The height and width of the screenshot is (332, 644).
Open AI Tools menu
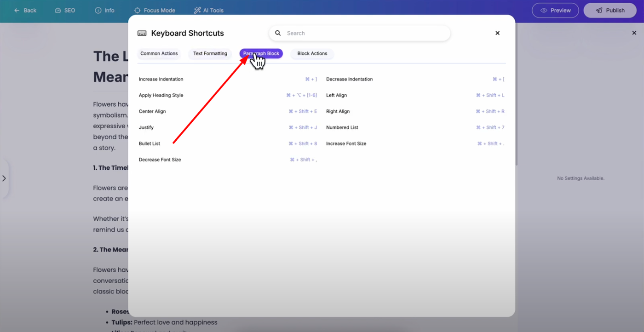[x=208, y=10]
